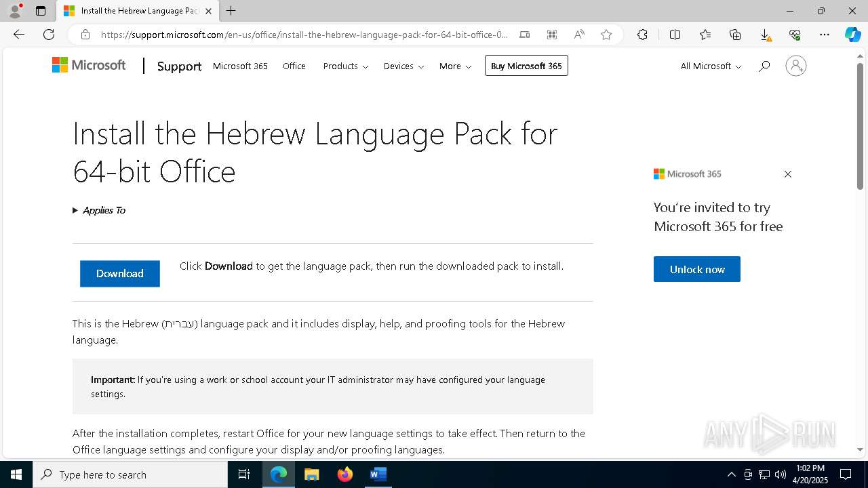This screenshot has width=868, height=488.
Task: Click the Read aloud icon in address bar
Action: coord(579,35)
